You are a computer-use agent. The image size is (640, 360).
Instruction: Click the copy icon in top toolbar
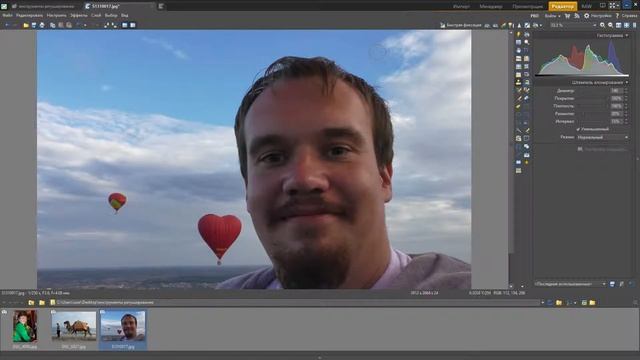pyautogui.click(x=53, y=25)
